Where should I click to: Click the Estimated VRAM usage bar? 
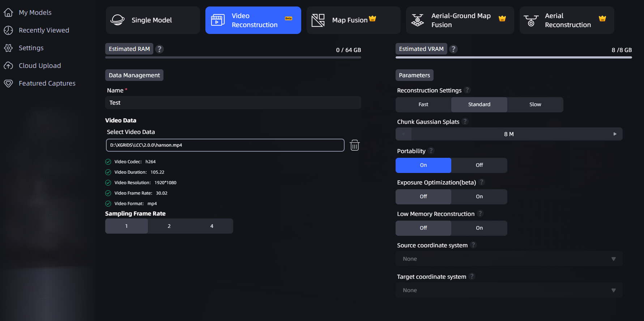coord(514,57)
